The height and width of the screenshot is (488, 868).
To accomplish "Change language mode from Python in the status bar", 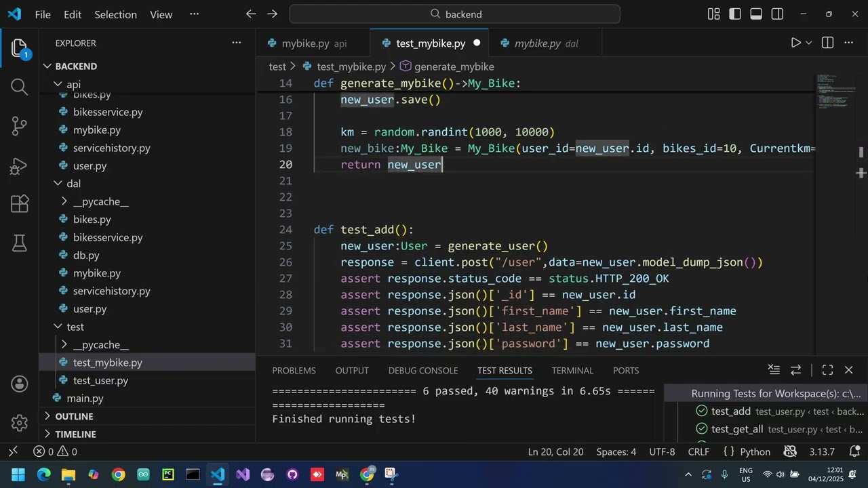I will click(x=755, y=451).
